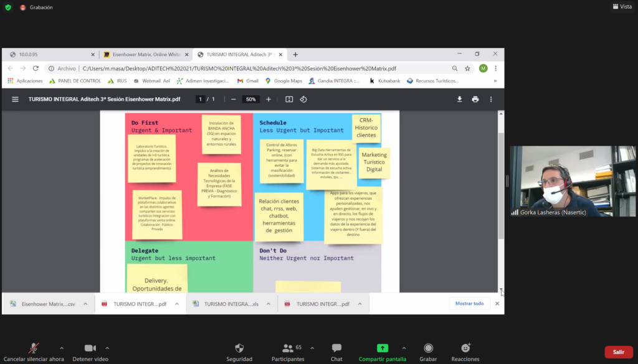638x364 pixels.
Task: Reload the page in the browser
Action: [36, 68]
